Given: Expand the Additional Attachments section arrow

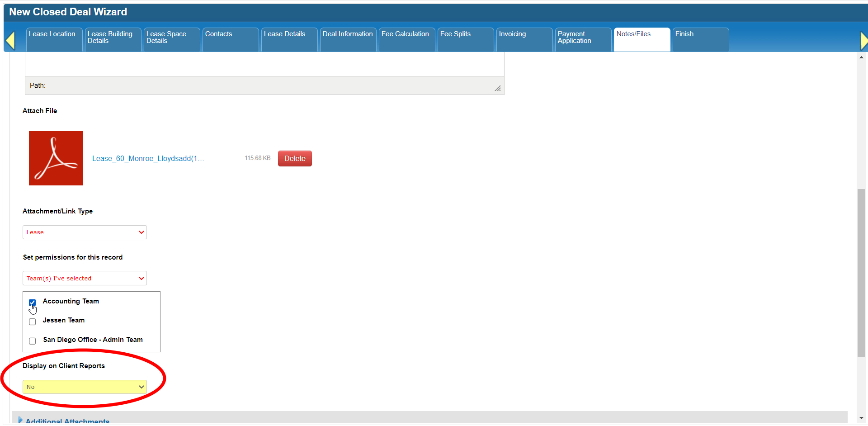Looking at the screenshot, I should (x=20, y=420).
